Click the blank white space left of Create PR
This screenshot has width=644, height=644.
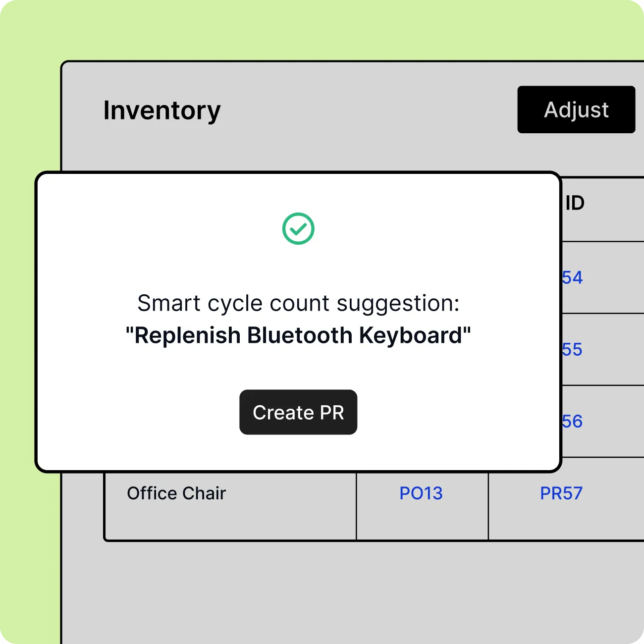[x=139, y=412]
